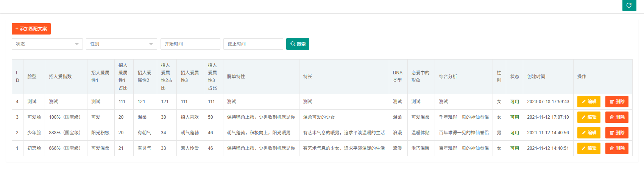Select the 100%（国宝级）cell
This screenshot has height=176, width=644.
(65, 117)
